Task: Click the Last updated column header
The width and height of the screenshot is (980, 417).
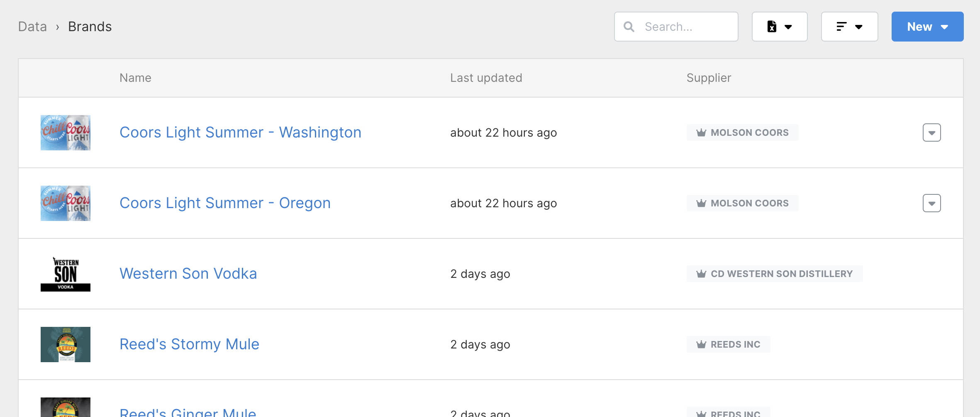Action: [x=486, y=78]
